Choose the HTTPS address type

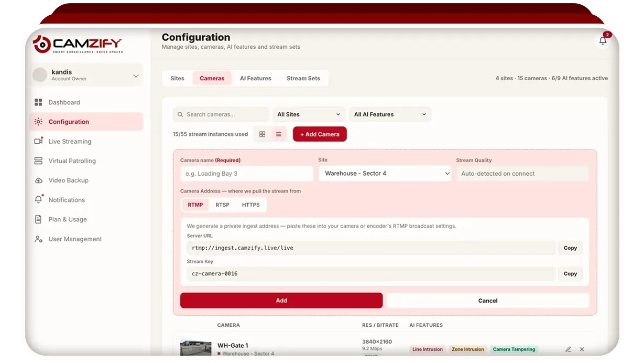coord(251,205)
